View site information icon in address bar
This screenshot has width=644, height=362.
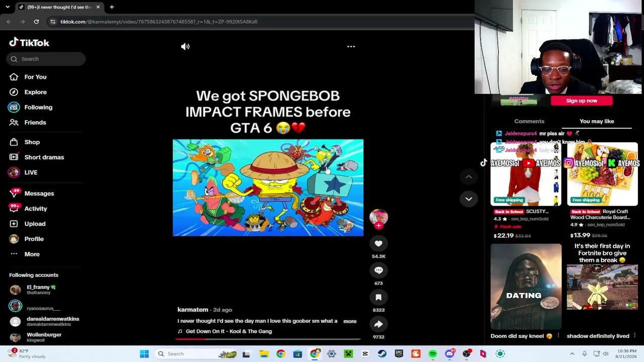tap(53, 22)
